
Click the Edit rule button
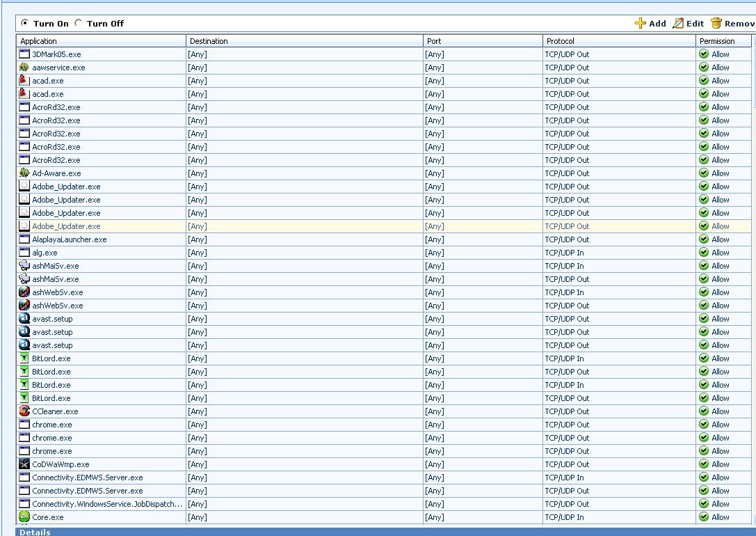(x=689, y=23)
